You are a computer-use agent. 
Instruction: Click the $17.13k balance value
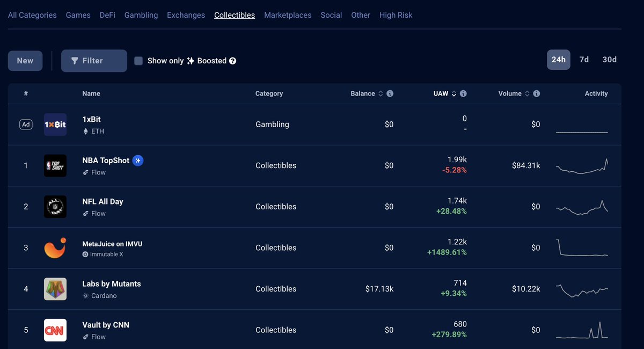[379, 289]
